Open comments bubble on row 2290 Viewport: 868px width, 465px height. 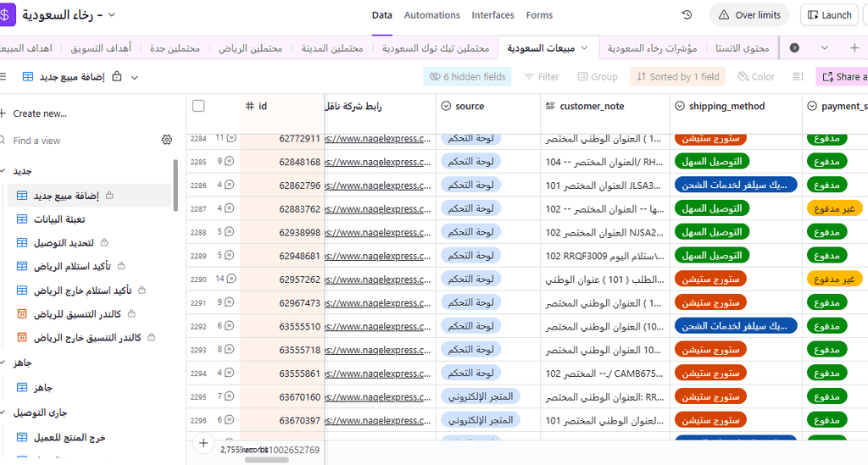tap(231, 279)
